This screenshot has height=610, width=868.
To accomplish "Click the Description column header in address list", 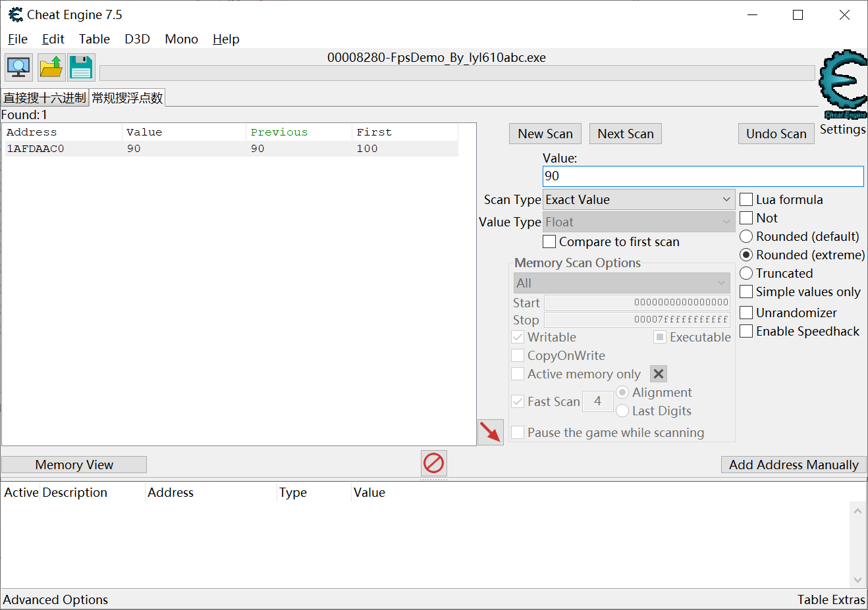I will tap(92, 492).
